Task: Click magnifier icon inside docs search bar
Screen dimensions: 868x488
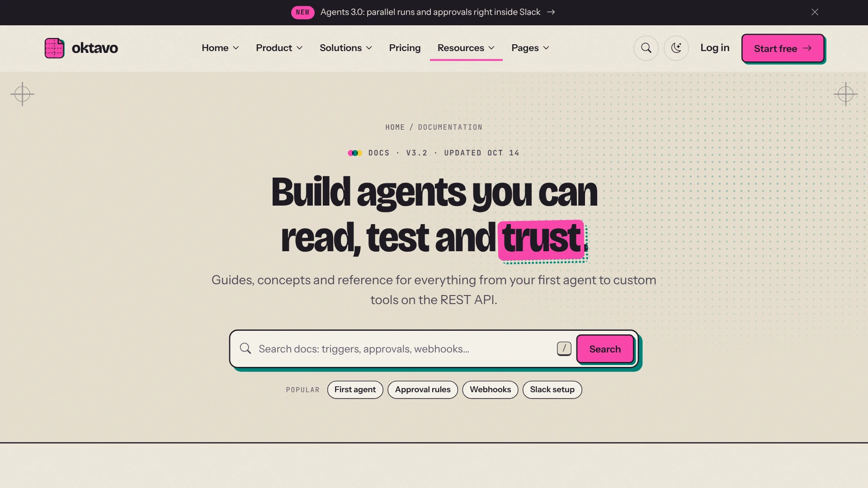Action: tap(245, 348)
